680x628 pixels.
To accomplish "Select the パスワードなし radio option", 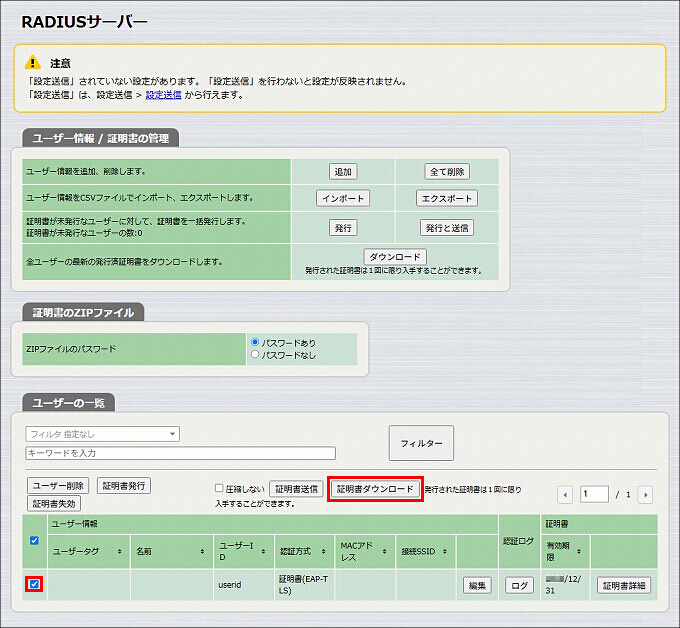I will coord(255,354).
